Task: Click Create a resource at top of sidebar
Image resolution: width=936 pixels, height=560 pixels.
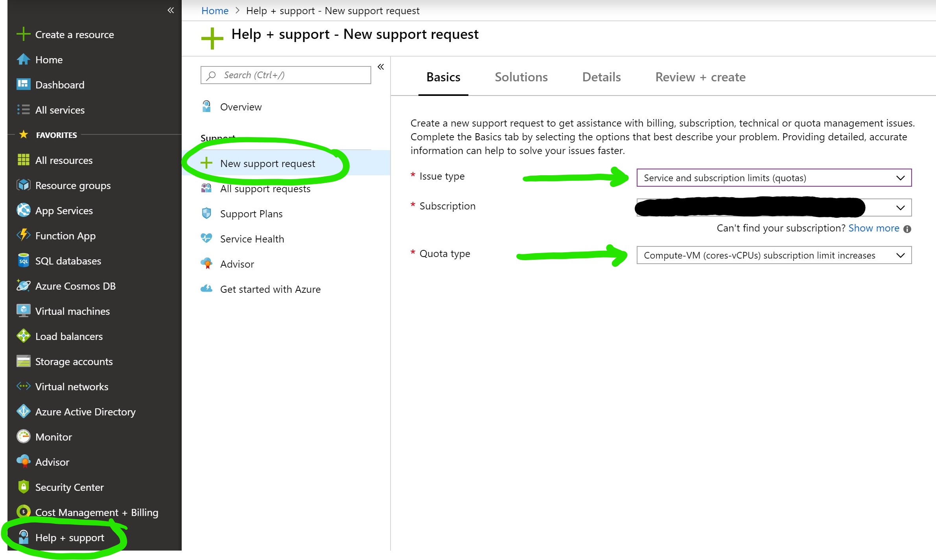Action: point(75,35)
